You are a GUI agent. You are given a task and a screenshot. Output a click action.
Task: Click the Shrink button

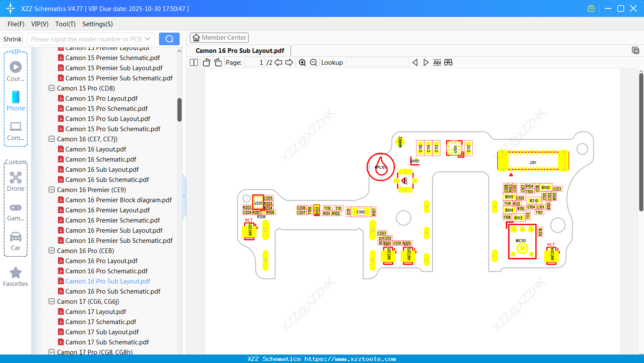coord(13,39)
